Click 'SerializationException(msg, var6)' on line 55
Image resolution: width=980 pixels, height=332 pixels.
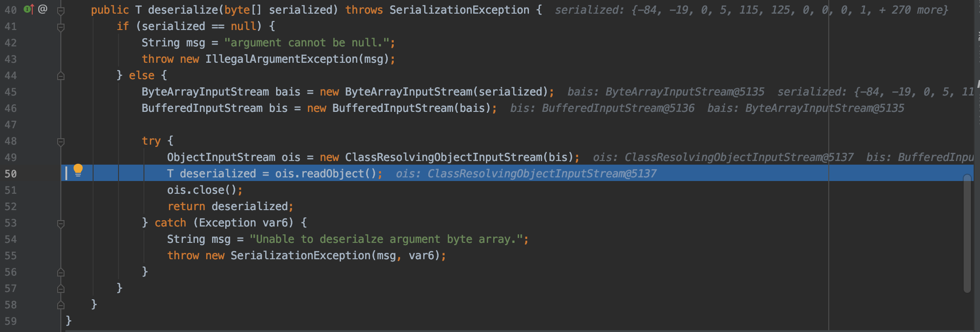(x=336, y=256)
